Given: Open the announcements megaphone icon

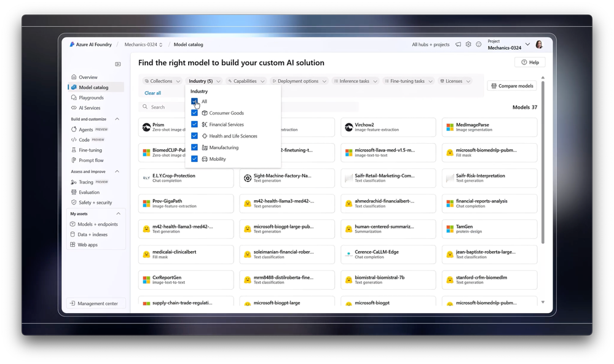Looking at the screenshot, I should click(x=458, y=45).
